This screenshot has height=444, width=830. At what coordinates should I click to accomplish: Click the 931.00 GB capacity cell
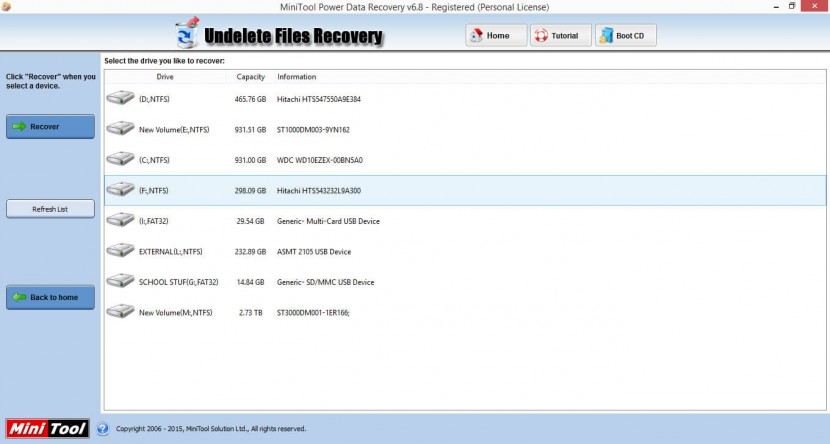(x=250, y=160)
